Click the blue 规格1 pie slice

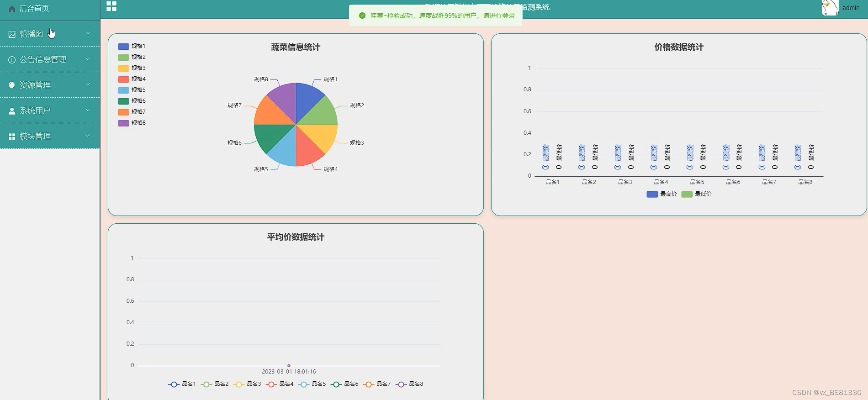point(307,99)
